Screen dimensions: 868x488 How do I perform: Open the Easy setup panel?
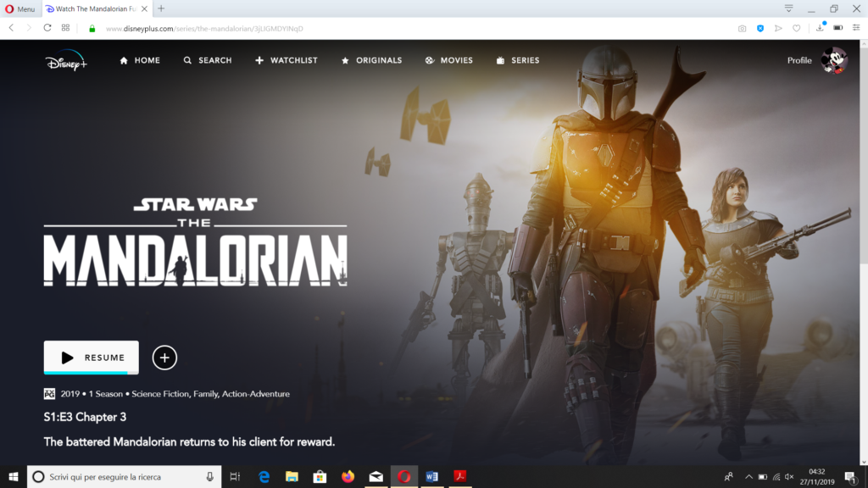click(x=855, y=28)
